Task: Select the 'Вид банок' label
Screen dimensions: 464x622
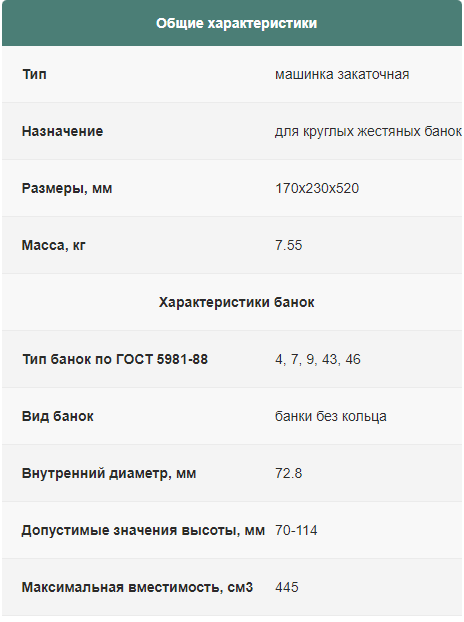Action: (x=58, y=416)
